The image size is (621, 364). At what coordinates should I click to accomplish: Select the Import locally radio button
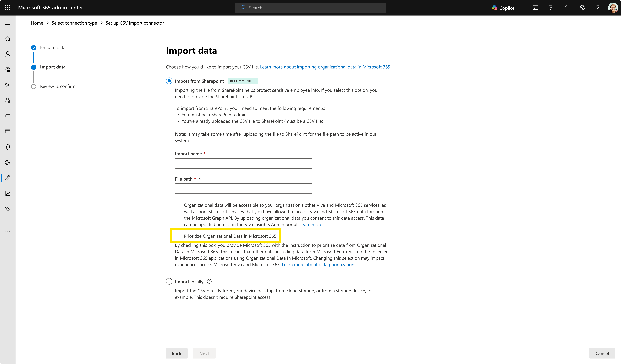[169, 281]
